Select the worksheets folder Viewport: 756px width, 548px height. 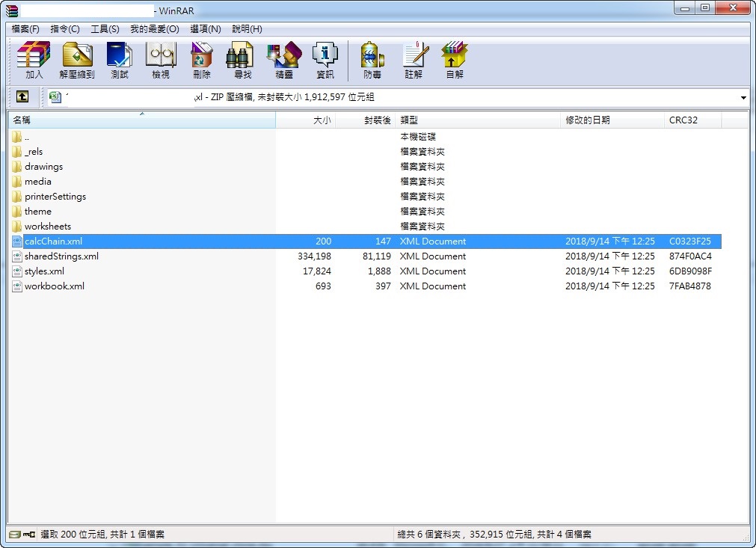[48, 227]
